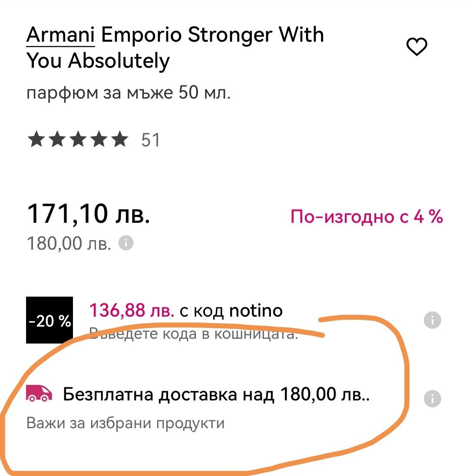Open info icon for free delivery
The height and width of the screenshot is (476, 469).
click(432, 398)
